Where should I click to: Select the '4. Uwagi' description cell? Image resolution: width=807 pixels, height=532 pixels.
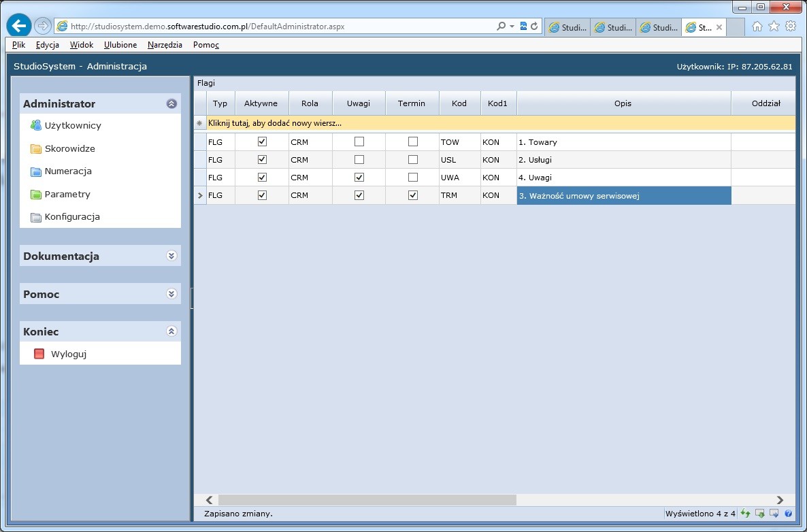624,178
